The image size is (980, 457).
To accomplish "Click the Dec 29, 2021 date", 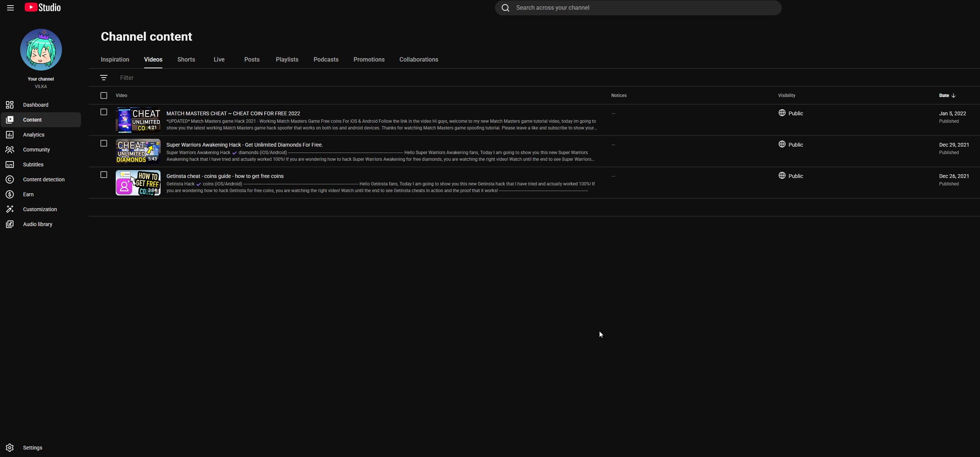I will pyautogui.click(x=954, y=145).
